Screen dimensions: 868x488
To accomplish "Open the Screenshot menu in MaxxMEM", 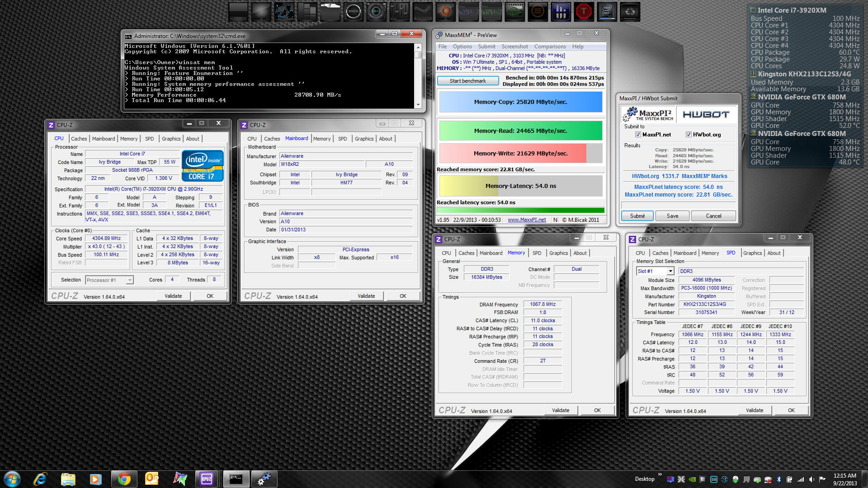I will point(514,47).
